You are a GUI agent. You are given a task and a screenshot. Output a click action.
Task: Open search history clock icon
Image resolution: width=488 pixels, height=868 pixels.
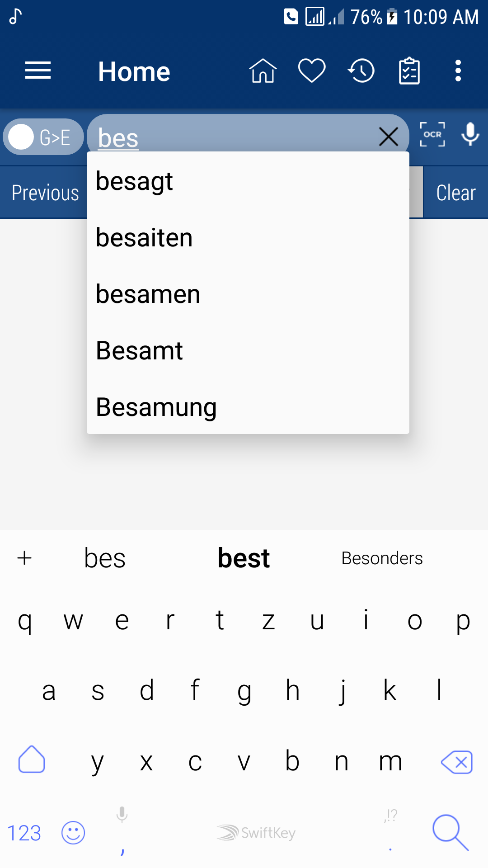click(361, 71)
